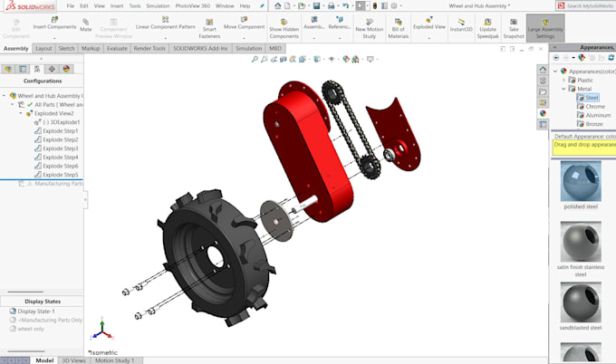Toggle the Select arrow tool
This screenshot has width=616, height=364.
pos(361,6)
